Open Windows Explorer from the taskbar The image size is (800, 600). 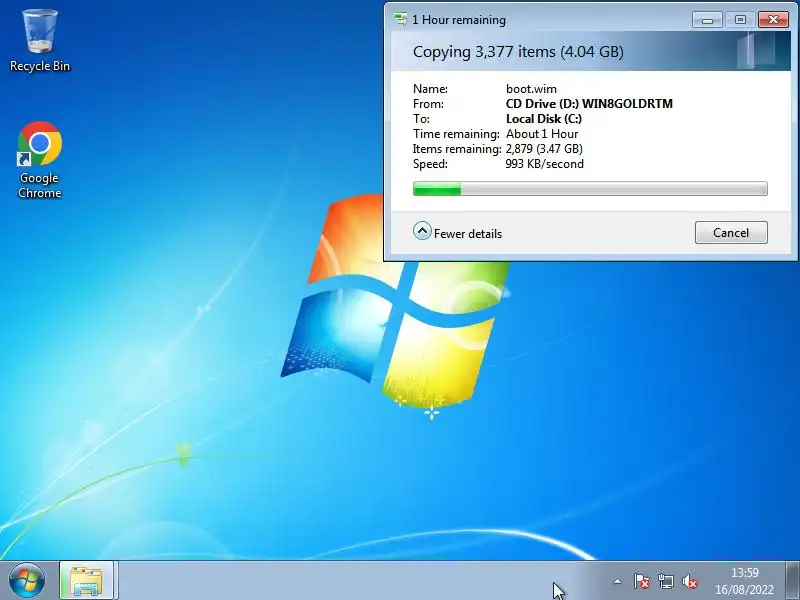(x=87, y=581)
